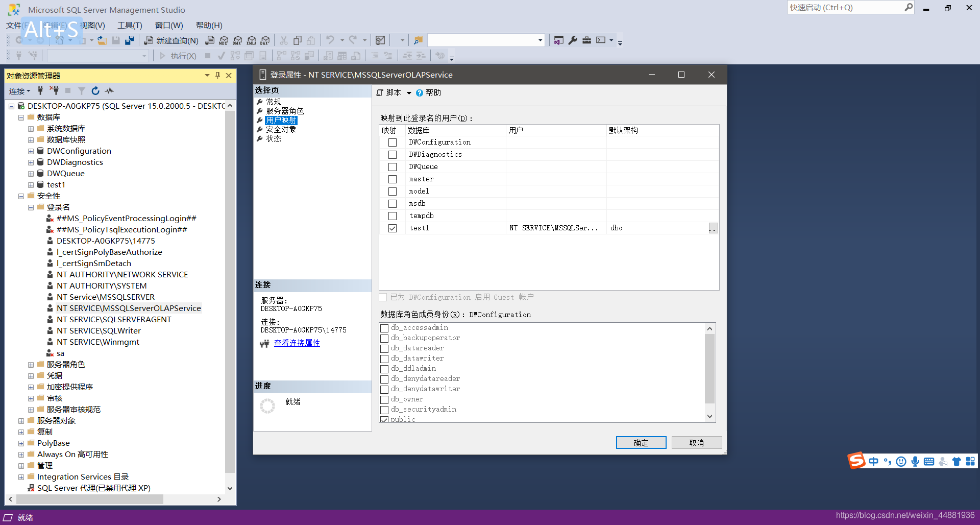The image size is (980, 525).
Task: Click the filter funnel icon in Object Explorer
Action: click(82, 91)
